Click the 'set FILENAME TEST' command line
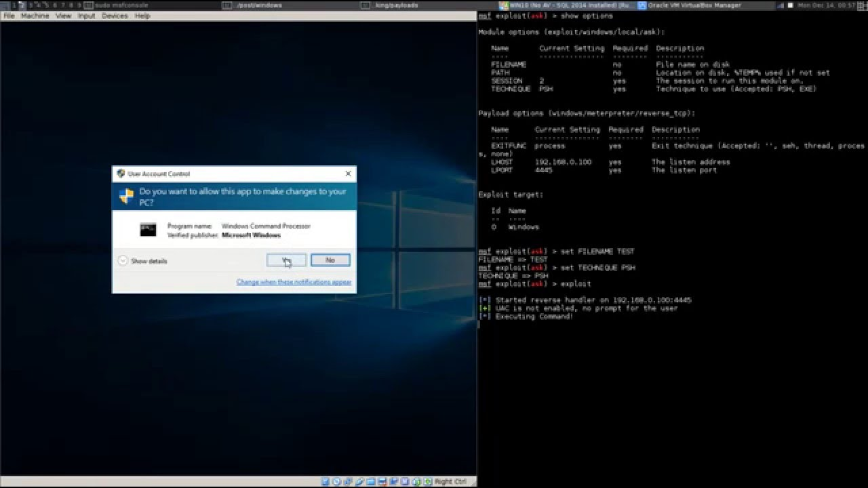868x488 pixels. click(x=557, y=251)
